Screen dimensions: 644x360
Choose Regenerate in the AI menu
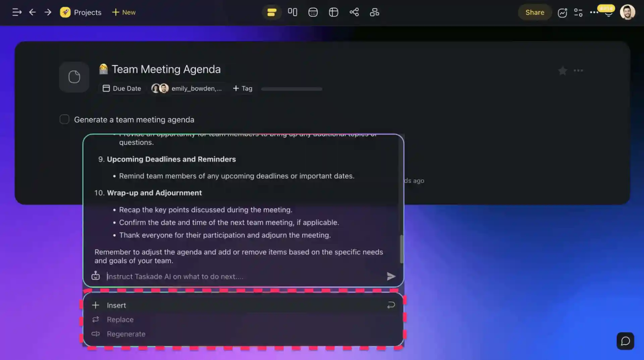126,334
